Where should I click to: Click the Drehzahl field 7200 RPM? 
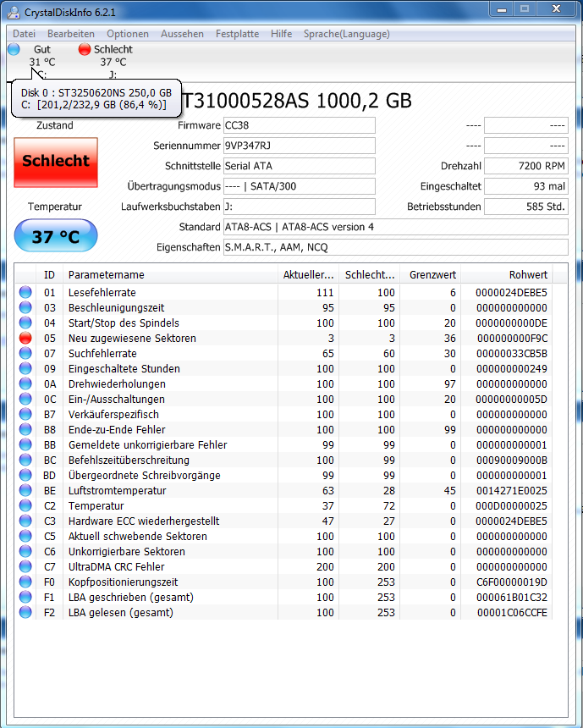[526, 166]
